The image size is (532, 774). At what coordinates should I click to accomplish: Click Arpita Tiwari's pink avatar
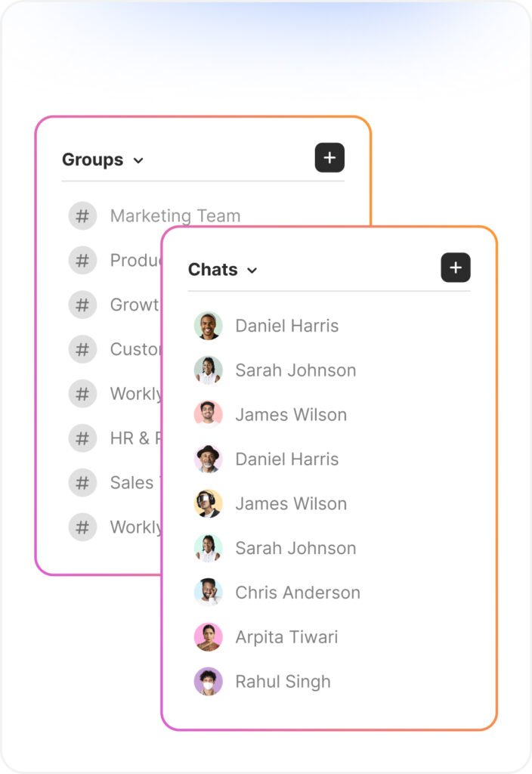pyautogui.click(x=208, y=637)
